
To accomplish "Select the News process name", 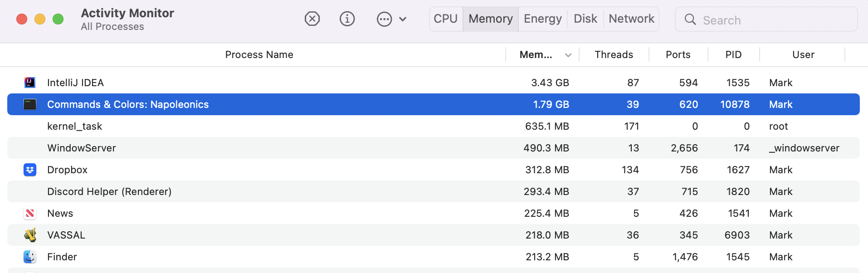I will [x=60, y=213].
